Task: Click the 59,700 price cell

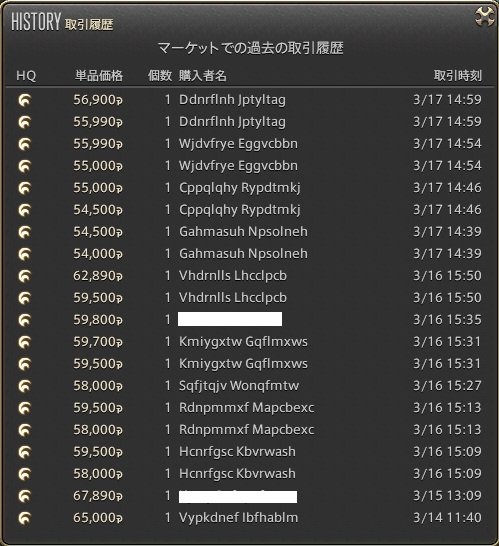Action: [98, 342]
